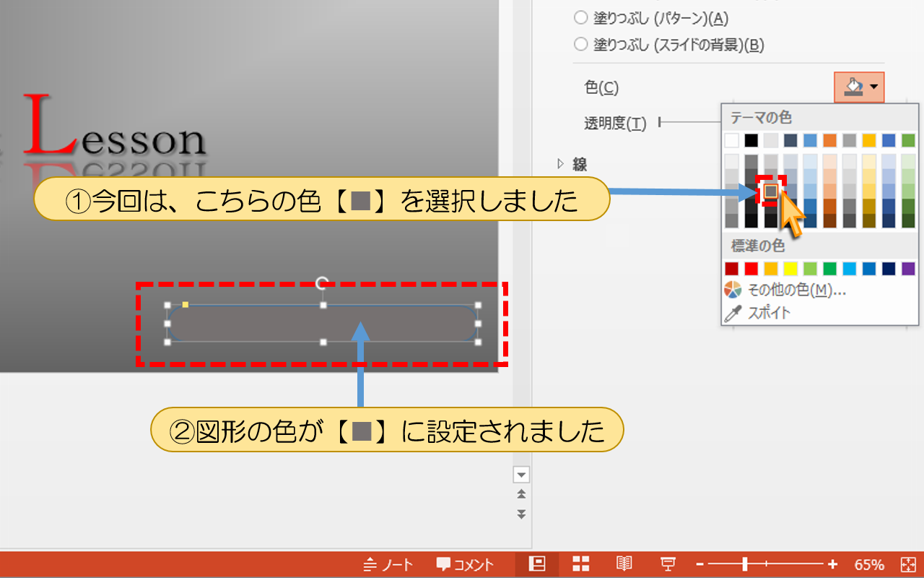Choose the orange-yellow standard color swatch
The image size is (924, 578).
(771, 269)
